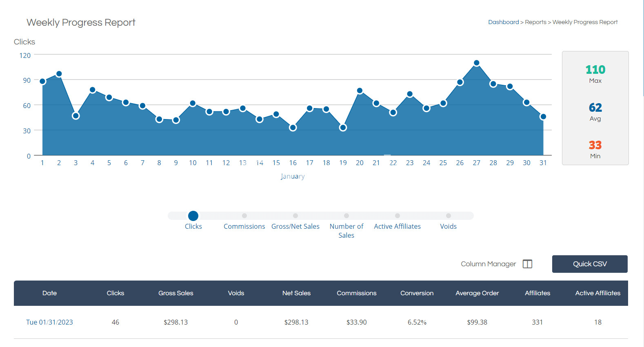The image size is (644, 347).
Task: Click the data point for January 19
Action: click(x=343, y=128)
